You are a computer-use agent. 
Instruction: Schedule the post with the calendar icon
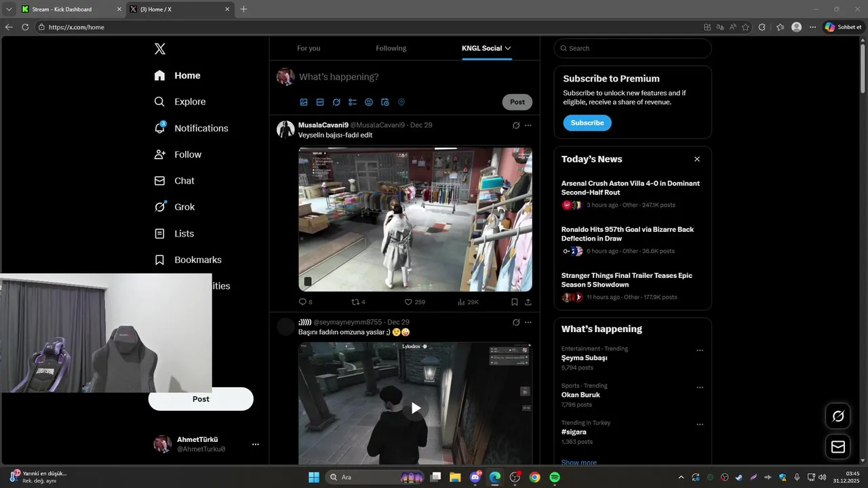coord(385,102)
